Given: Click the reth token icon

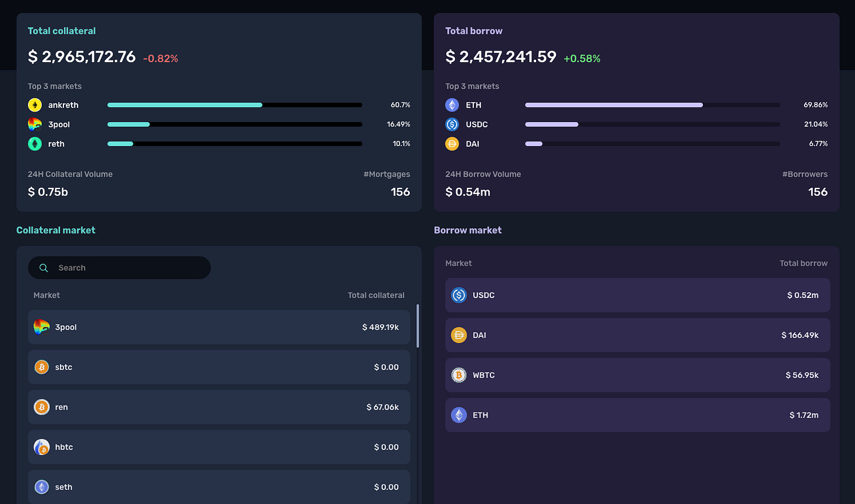Looking at the screenshot, I should [35, 144].
